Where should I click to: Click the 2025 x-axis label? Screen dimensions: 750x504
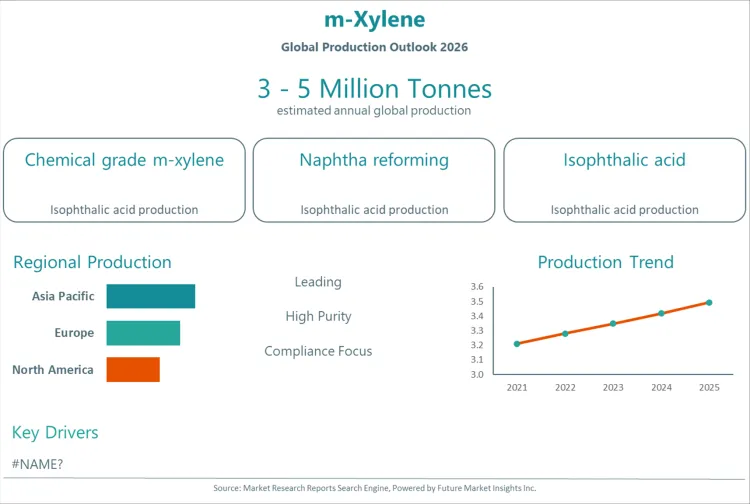coord(709,388)
